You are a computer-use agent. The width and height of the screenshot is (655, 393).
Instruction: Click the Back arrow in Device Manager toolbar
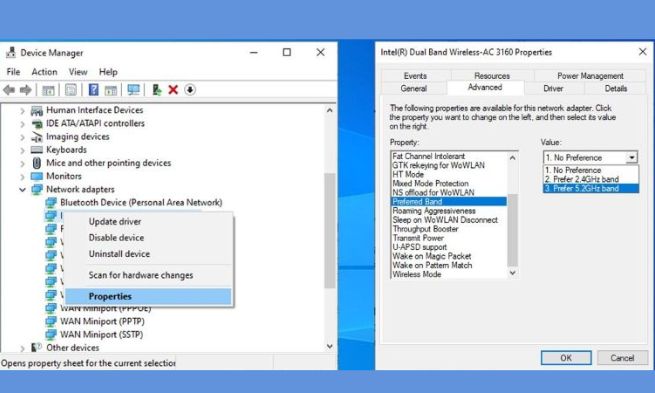click(x=9, y=90)
